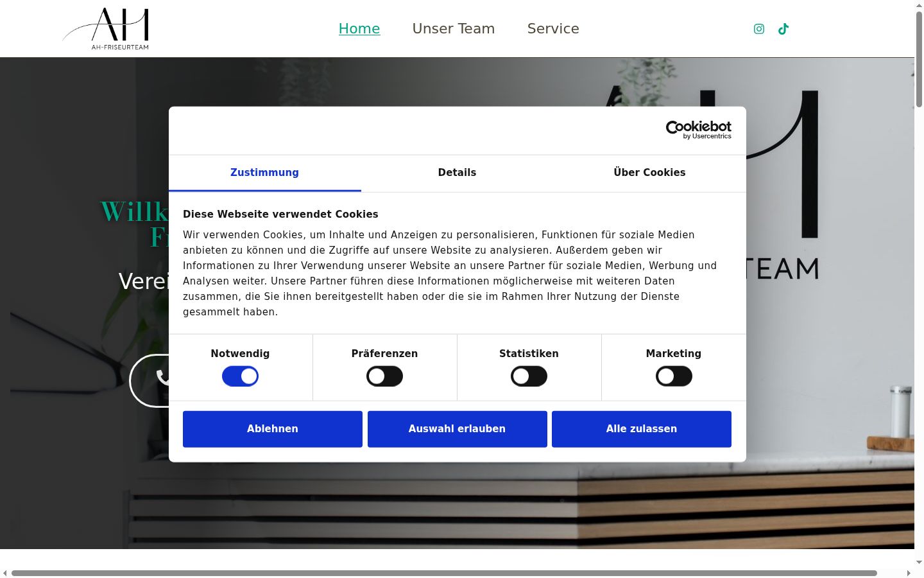This screenshot has height=578, width=924.
Task: Click the vertical scrollbar thumb
Action: pos(919,59)
